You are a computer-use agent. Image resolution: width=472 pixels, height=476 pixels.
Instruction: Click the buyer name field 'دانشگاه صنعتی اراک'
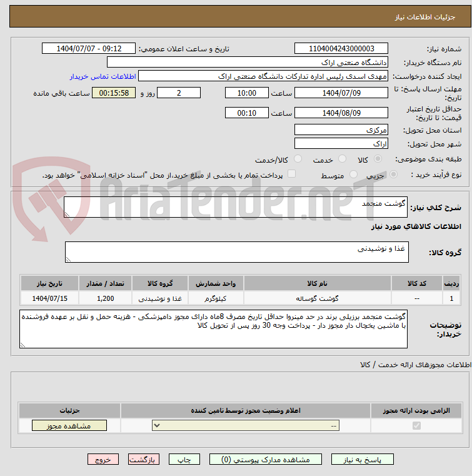(x=247, y=62)
